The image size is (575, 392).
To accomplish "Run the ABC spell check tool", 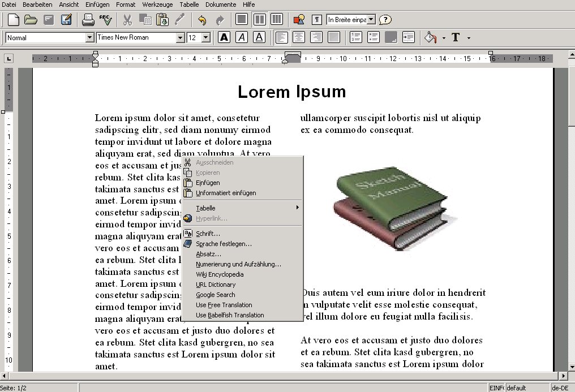I will (x=105, y=20).
